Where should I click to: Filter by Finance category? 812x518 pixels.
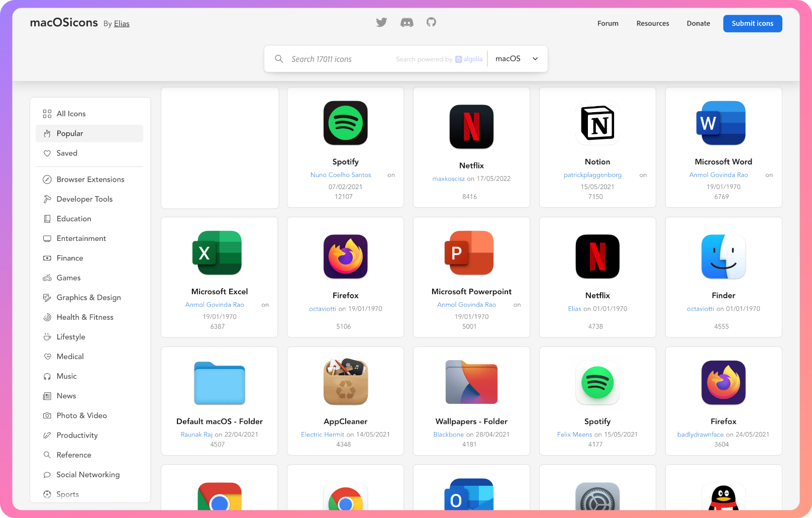(89, 258)
